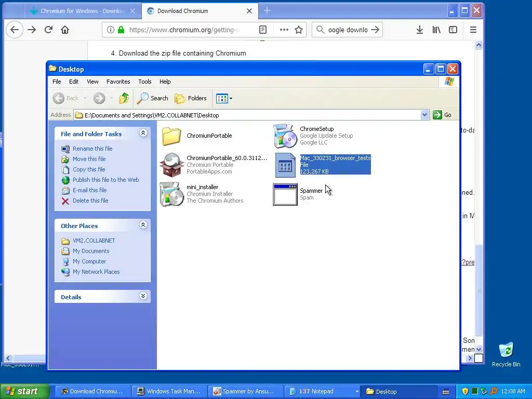Open the Windows Start button
The height and width of the screenshot is (399, 532).
pyautogui.click(x=24, y=391)
